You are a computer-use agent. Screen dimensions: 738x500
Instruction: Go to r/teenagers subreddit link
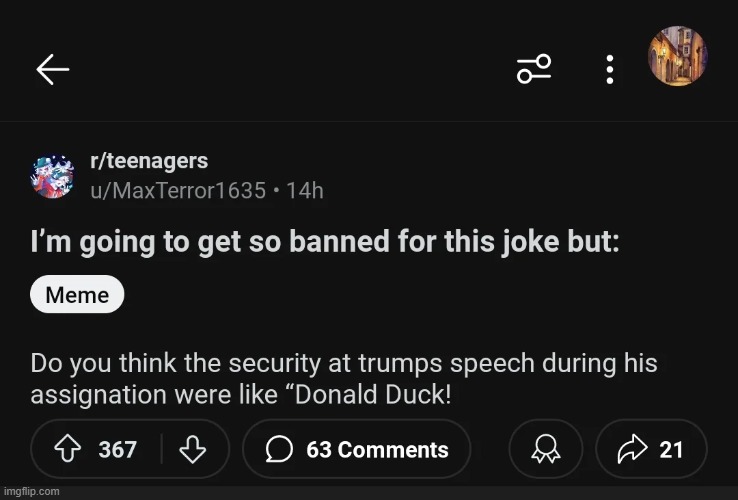(149, 161)
